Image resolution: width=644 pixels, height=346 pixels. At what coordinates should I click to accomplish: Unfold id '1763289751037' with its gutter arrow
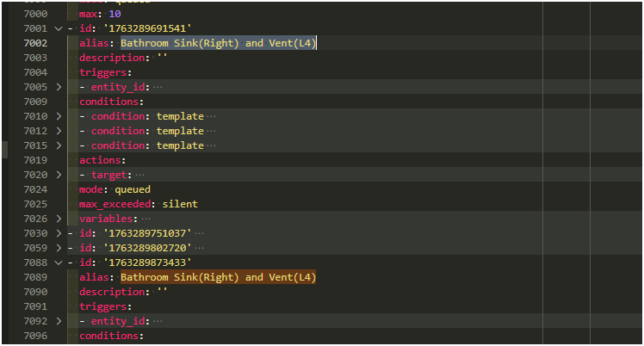(59, 233)
